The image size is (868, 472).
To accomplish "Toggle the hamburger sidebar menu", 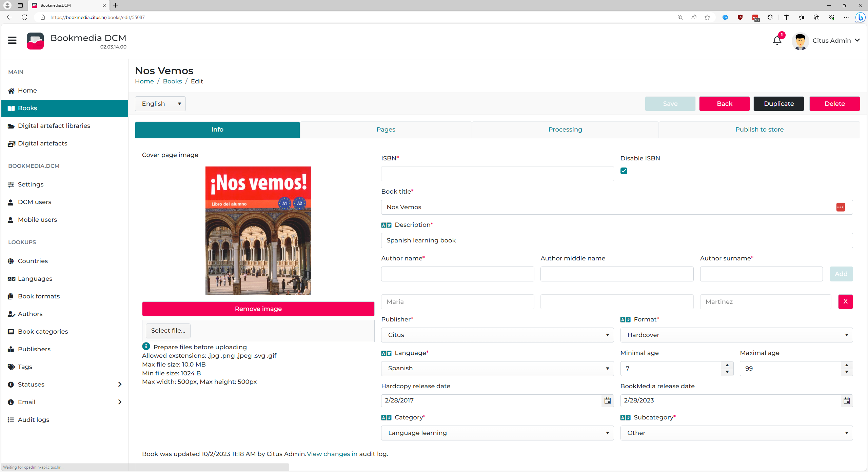I will click(12, 40).
